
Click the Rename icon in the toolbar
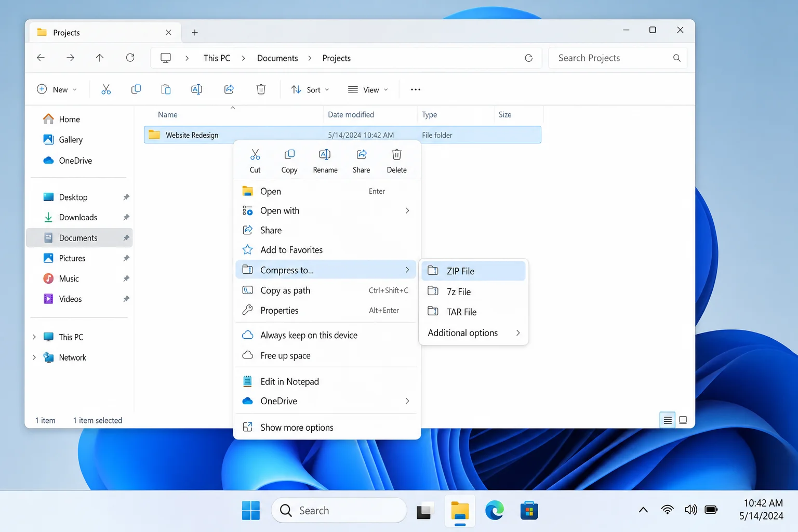196,89
